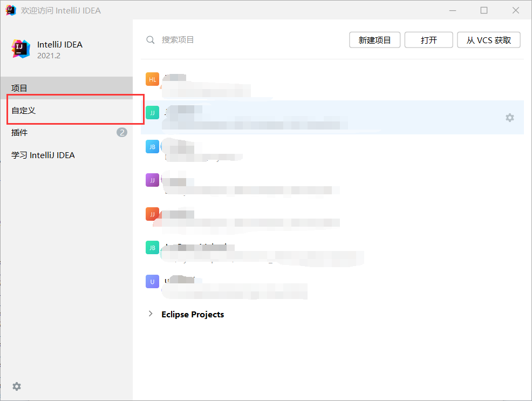Click the IntelliJ icon in the title bar

[x=11, y=10]
